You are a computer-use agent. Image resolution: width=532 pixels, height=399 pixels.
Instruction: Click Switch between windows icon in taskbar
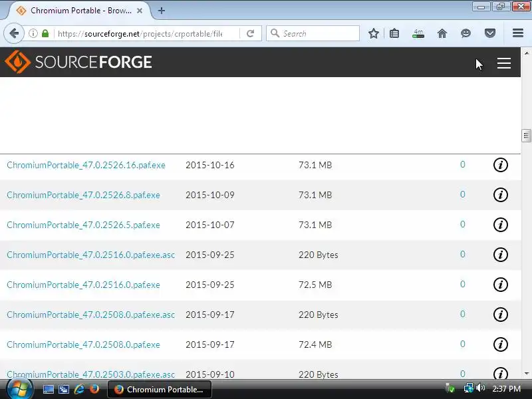pos(63,390)
